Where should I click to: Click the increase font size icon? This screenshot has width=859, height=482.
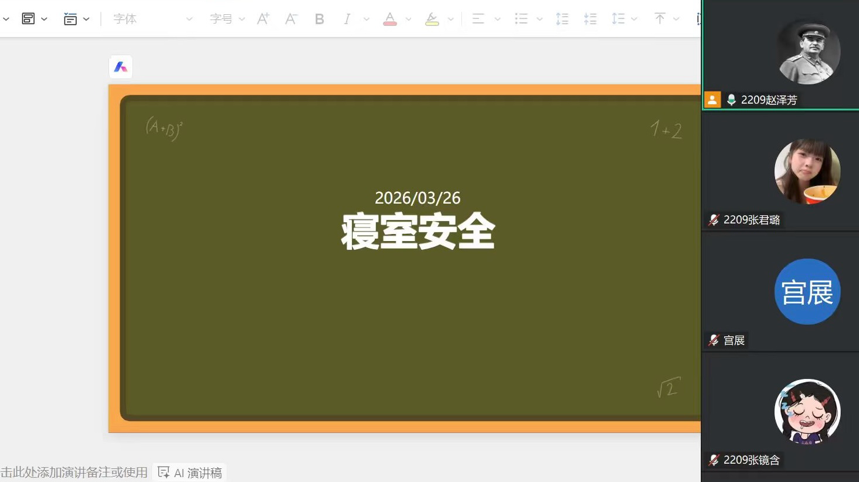[263, 19]
